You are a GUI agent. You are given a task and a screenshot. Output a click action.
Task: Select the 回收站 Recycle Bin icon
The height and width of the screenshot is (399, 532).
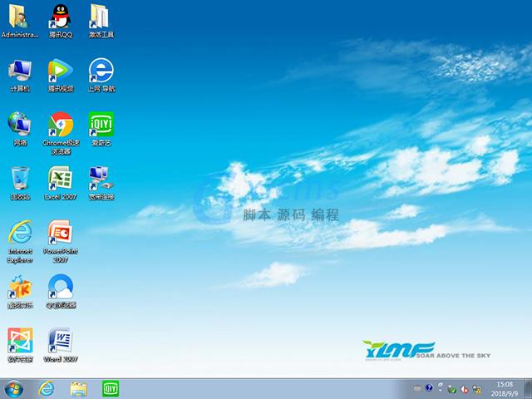pos(20,183)
